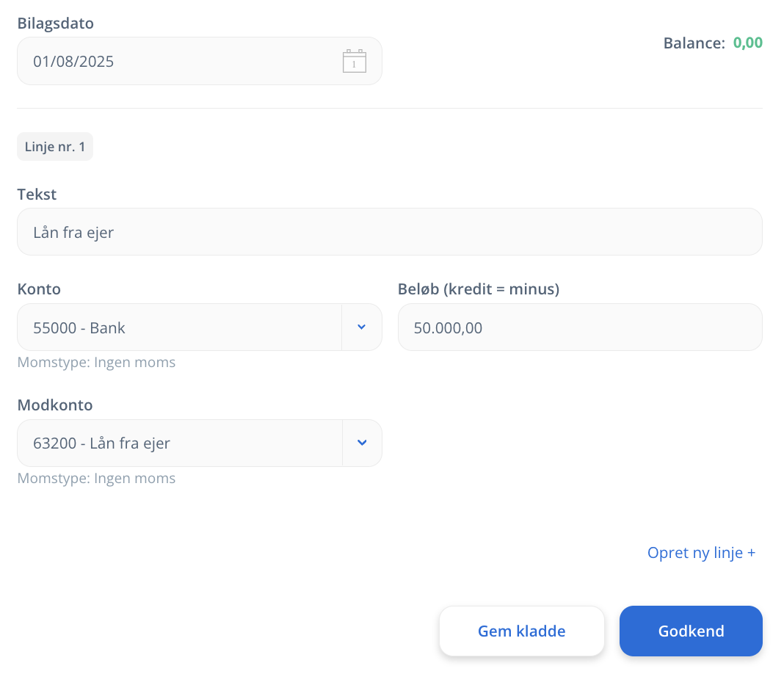Click the Tekst label

(x=37, y=194)
